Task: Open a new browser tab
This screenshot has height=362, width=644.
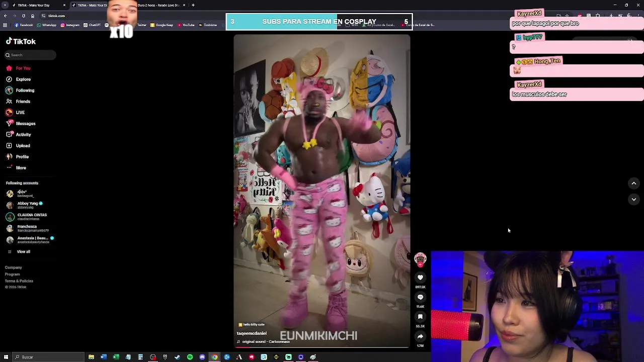Action: [x=193, y=5]
